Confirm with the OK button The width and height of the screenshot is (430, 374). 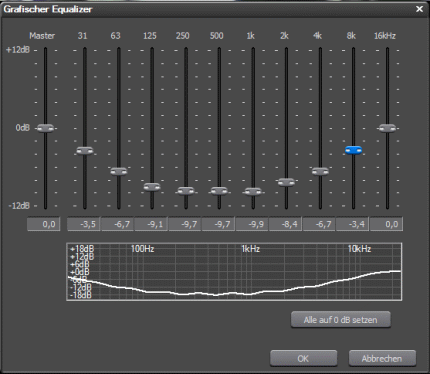303,358
